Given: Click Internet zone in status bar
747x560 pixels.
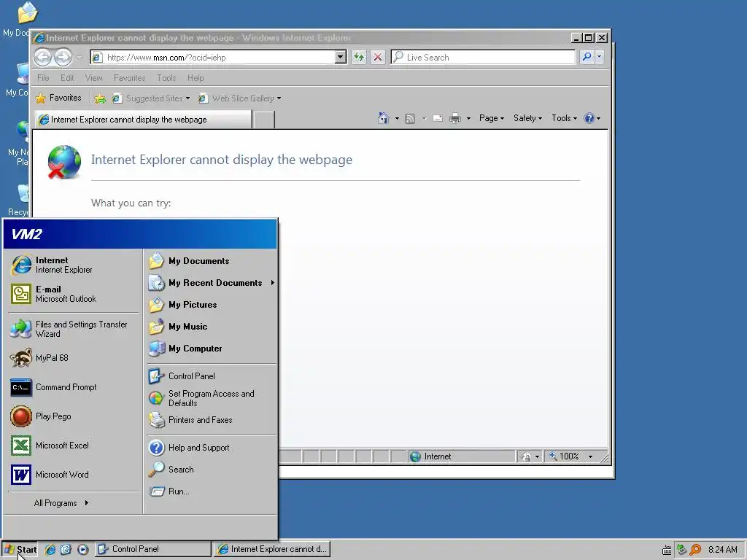Looking at the screenshot, I should coord(462,456).
